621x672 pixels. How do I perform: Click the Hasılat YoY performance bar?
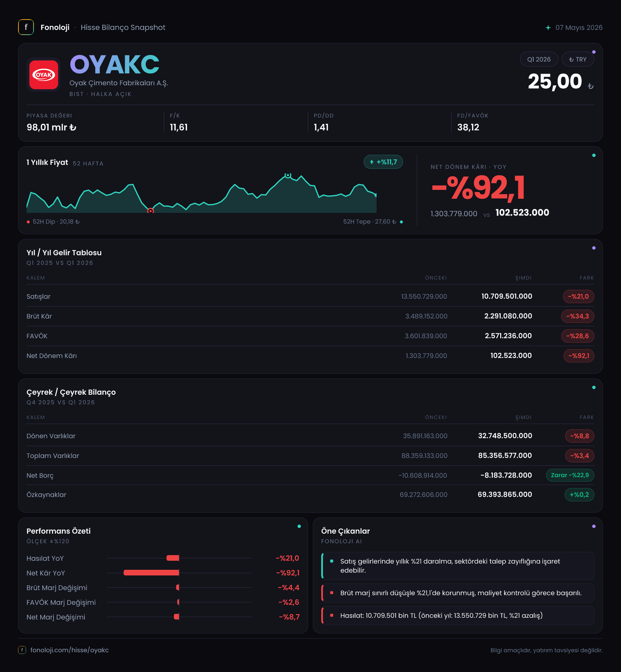pos(173,558)
